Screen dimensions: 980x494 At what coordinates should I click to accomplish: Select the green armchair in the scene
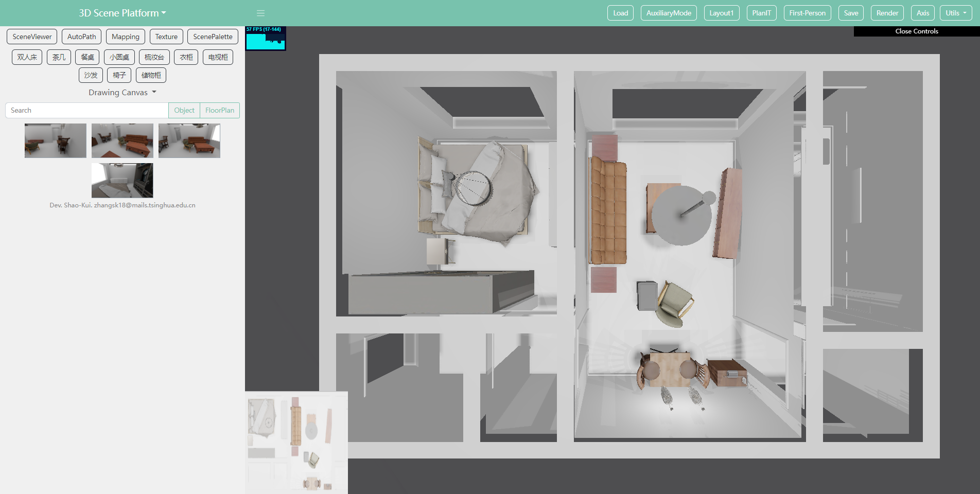click(675, 304)
